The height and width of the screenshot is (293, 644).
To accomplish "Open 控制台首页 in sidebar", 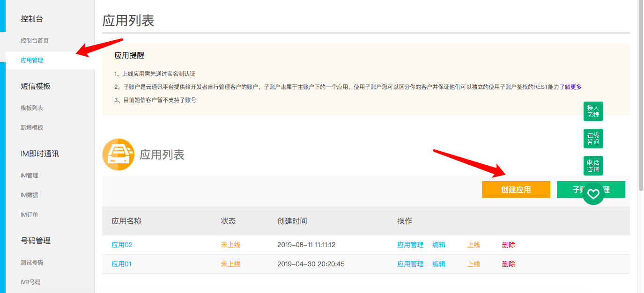I will pyautogui.click(x=35, y=41).
